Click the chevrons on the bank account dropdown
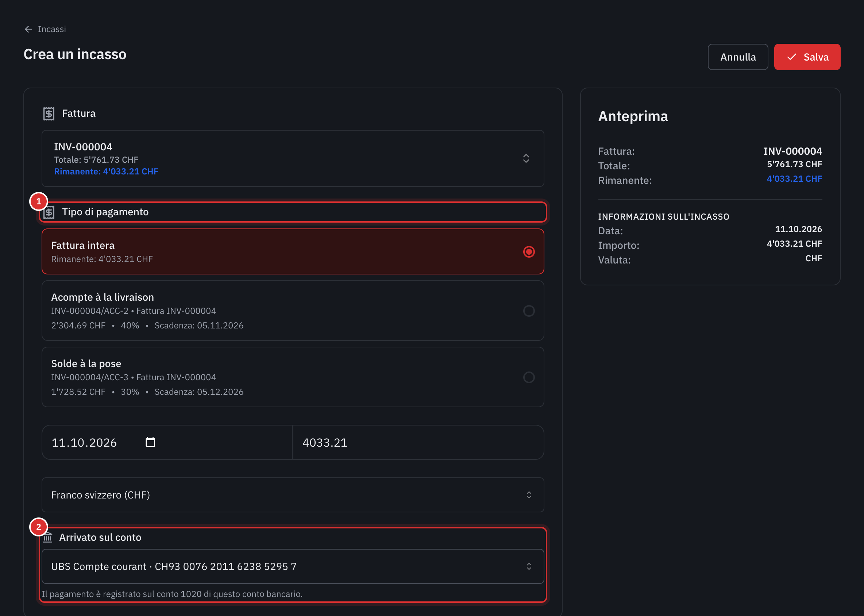 529,567
